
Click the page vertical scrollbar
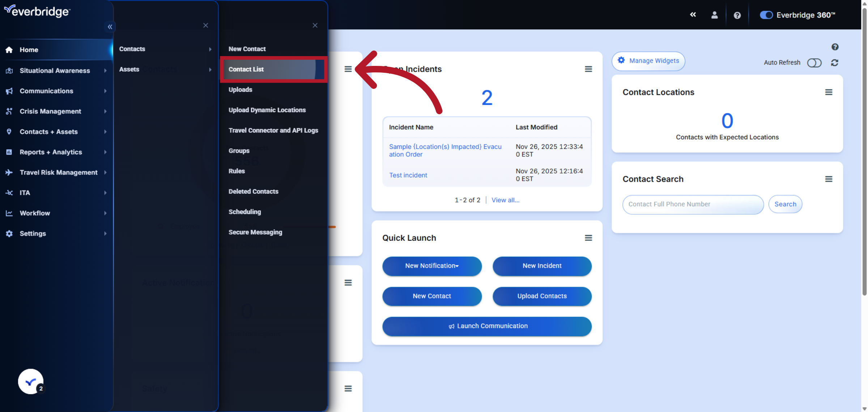tap(864, 152)
